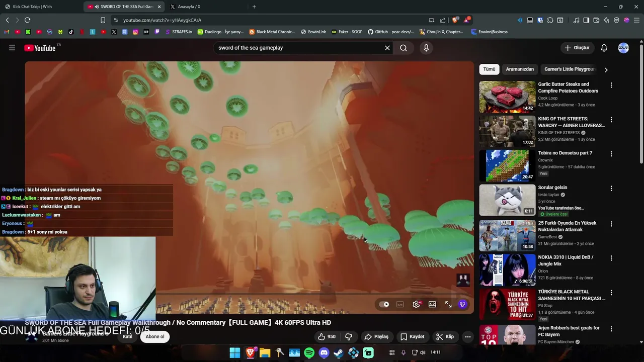644x362 pixels.
Task: Open options for Sorular gelsin video
Action: (x=611, y=189)
